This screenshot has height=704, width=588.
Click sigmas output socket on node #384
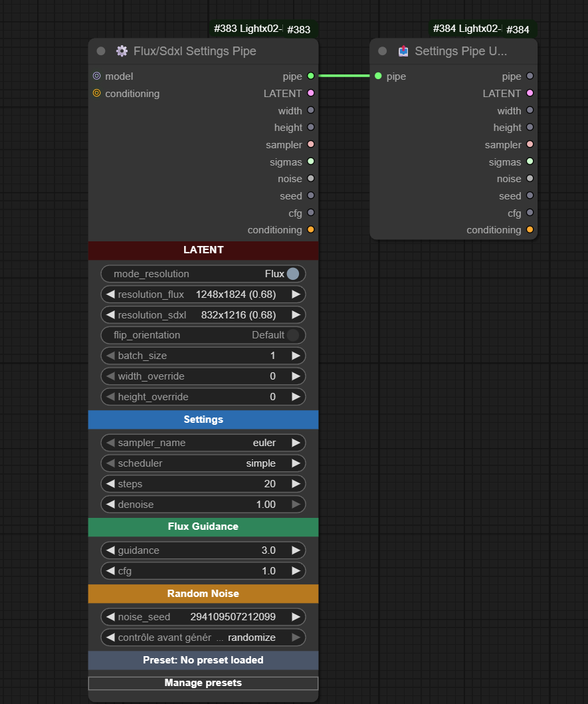[530, 161]
